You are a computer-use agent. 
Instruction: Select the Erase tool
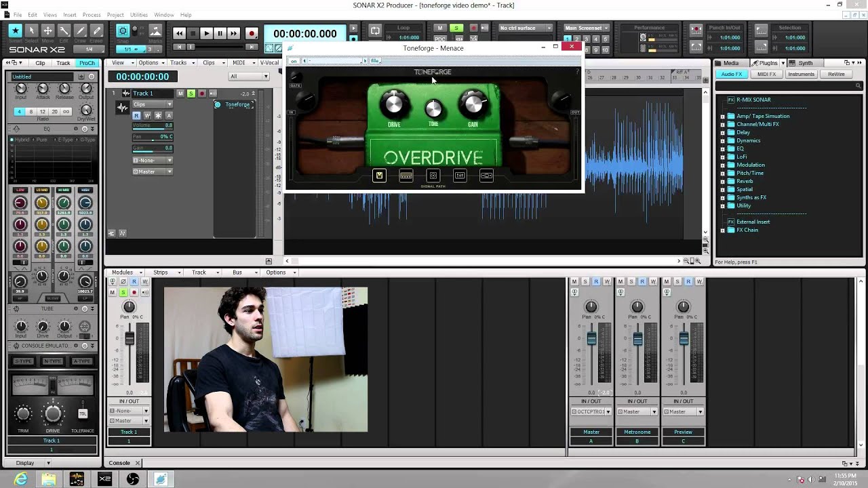(x=96, y=30)
